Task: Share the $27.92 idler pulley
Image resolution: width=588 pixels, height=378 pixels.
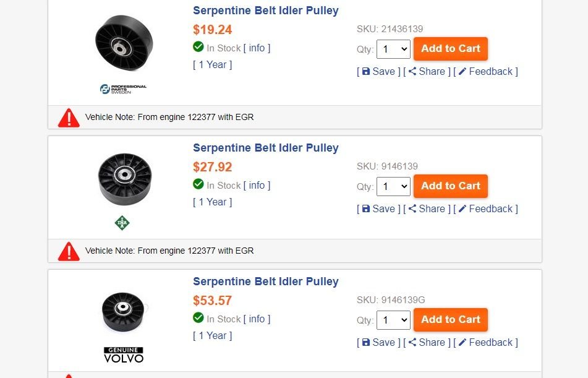Action: [427, 209]
